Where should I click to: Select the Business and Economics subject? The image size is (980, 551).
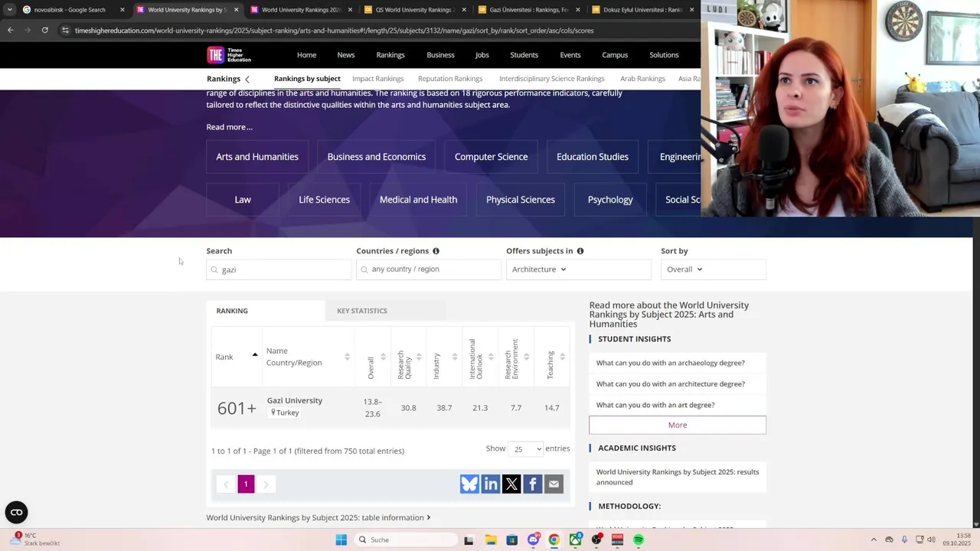[377, 157]
